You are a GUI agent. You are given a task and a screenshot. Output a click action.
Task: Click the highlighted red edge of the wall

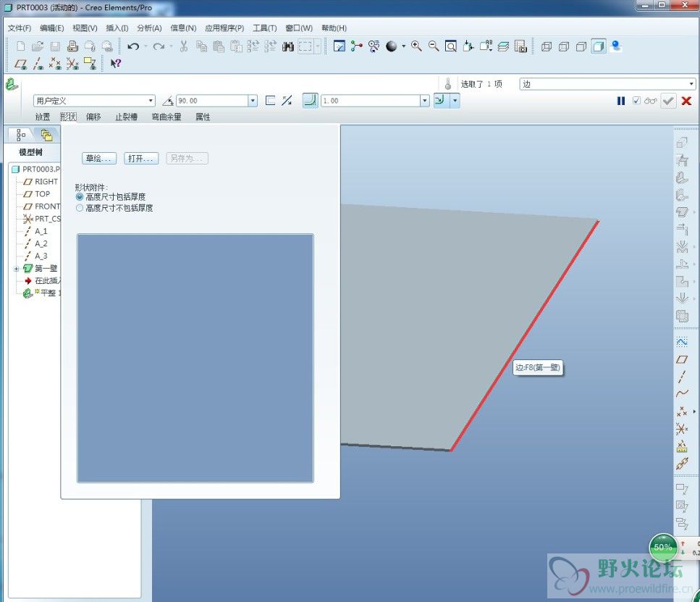(x=525, y=335)
